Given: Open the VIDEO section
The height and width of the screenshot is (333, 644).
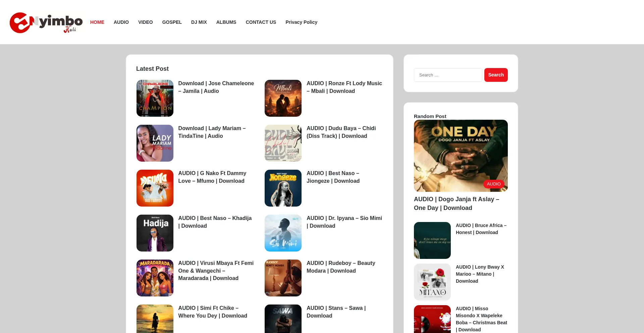Looking at the screenshot, I should pos(146,22).
